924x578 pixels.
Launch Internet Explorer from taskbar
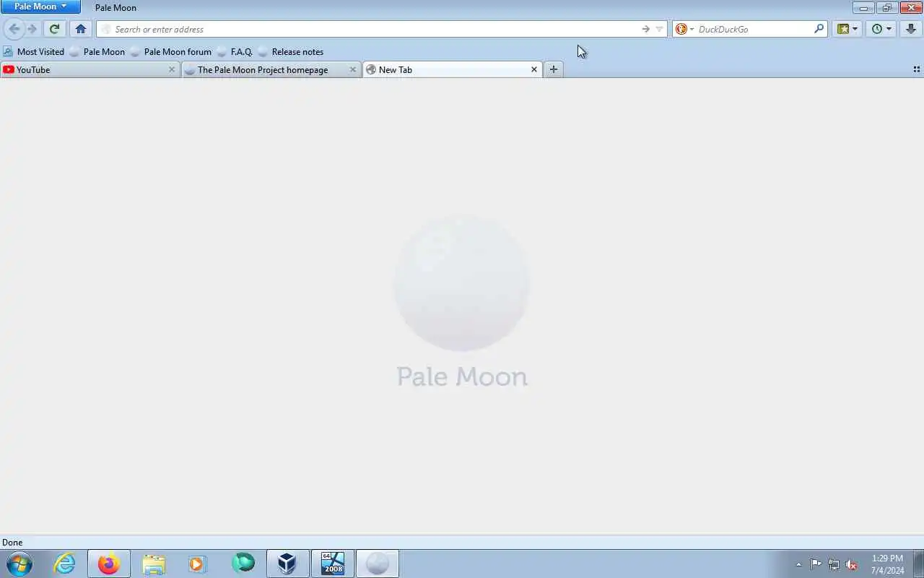[x=65, y=564]
